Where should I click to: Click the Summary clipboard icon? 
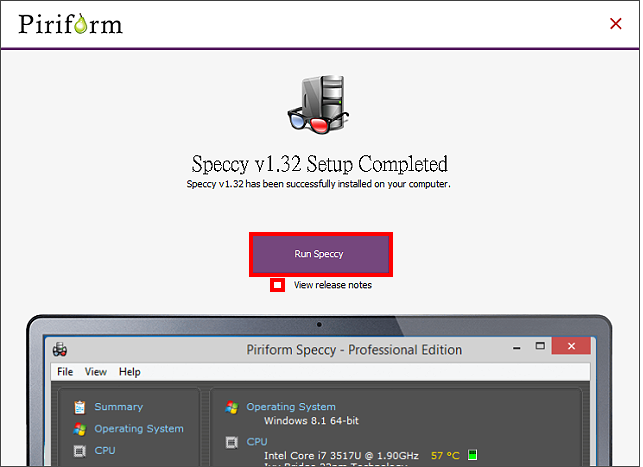tap(80, 407)
